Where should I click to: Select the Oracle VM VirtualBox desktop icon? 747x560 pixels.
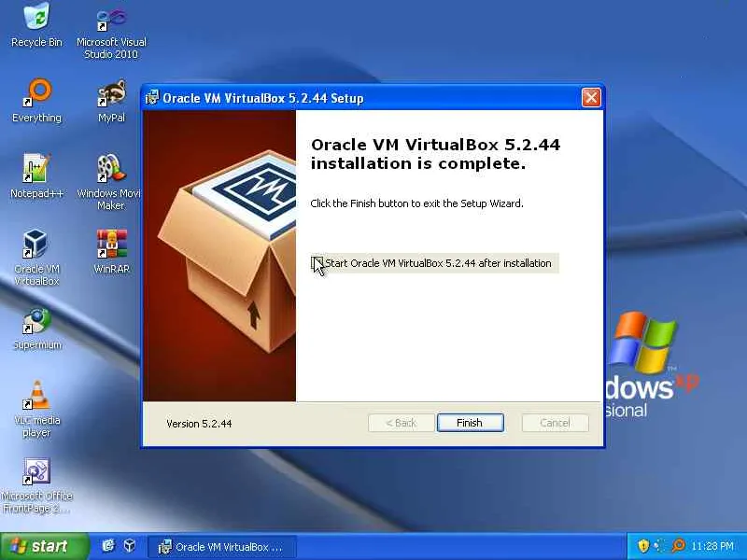[36, 258]
